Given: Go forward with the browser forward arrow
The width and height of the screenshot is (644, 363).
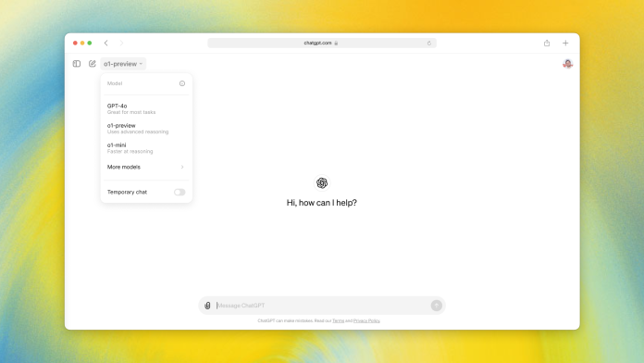Looking at the screenshot, I should [x=121, y=43].
